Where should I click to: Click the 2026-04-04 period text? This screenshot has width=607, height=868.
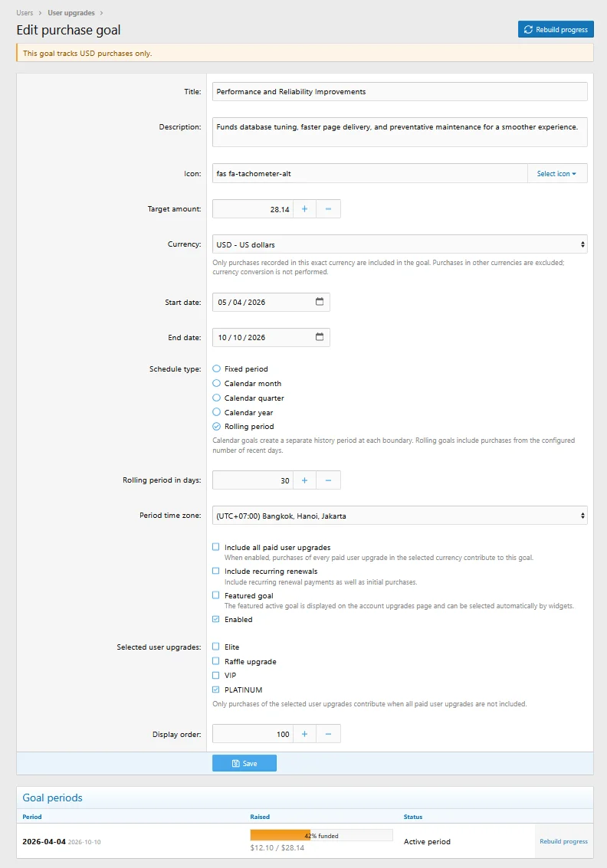tap(44, 841)
